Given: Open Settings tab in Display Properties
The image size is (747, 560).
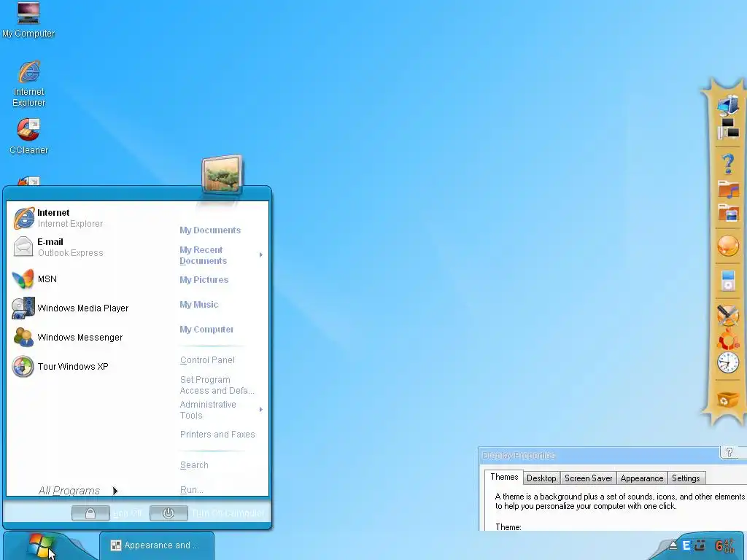Looking at the screenshot, I should click(x=686, y=478).
